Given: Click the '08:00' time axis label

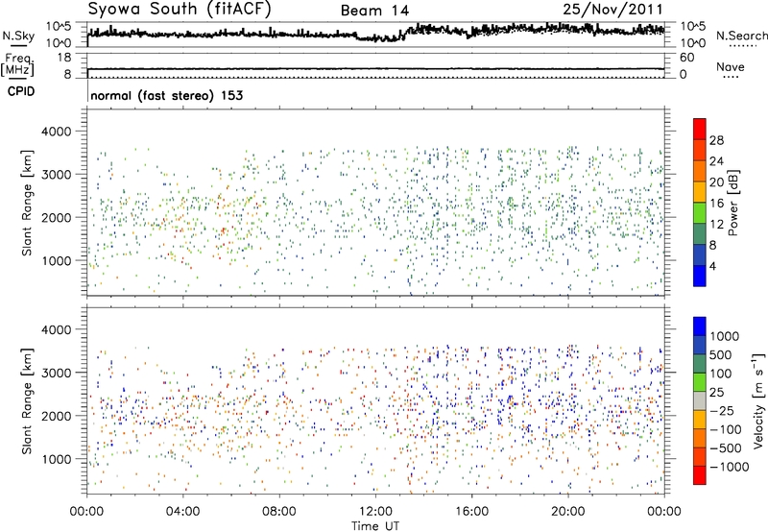Looking at the screenshot, I should [x=279, y=512].
